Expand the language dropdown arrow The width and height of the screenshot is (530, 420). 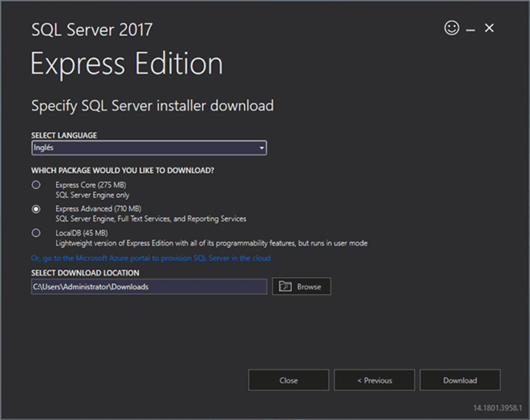[261, 147]
